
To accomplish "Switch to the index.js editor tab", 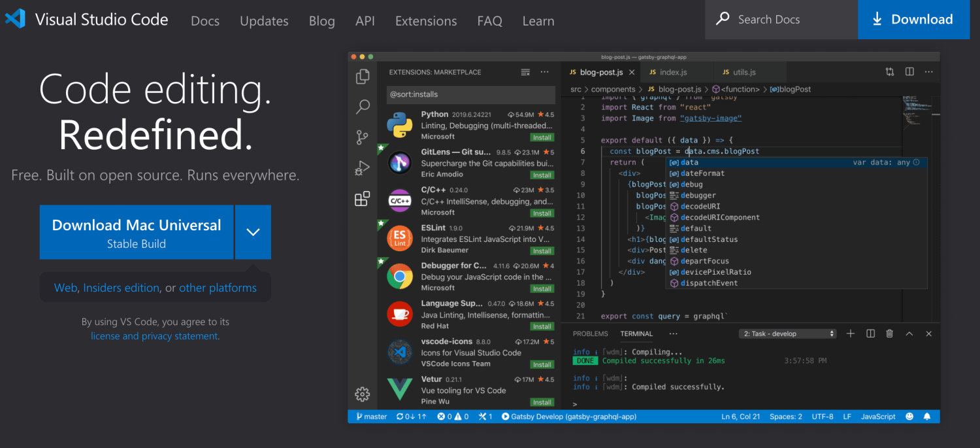I will [x=673, y=72].
